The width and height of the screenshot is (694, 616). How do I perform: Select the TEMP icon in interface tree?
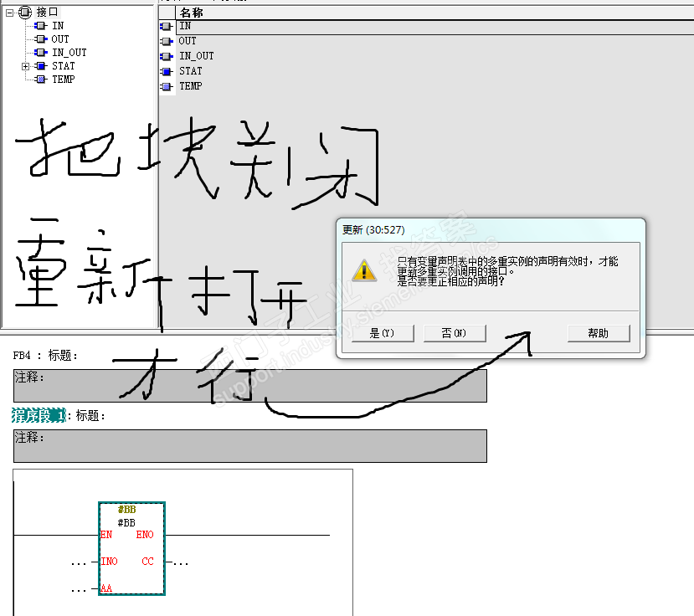[x=41, y=80]
